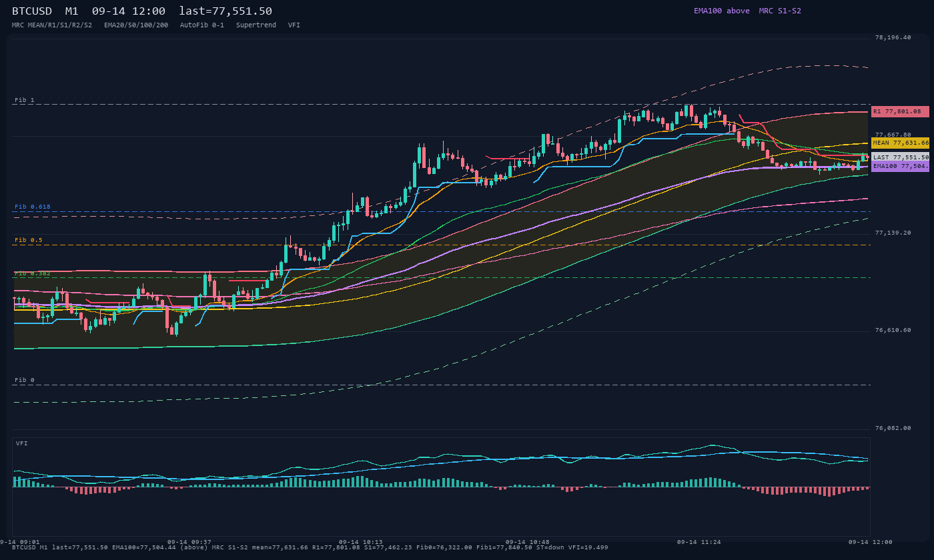Click the EMA100 price tag on the axis
This screenshot has height=560, width=934.
tap(900, 166)
